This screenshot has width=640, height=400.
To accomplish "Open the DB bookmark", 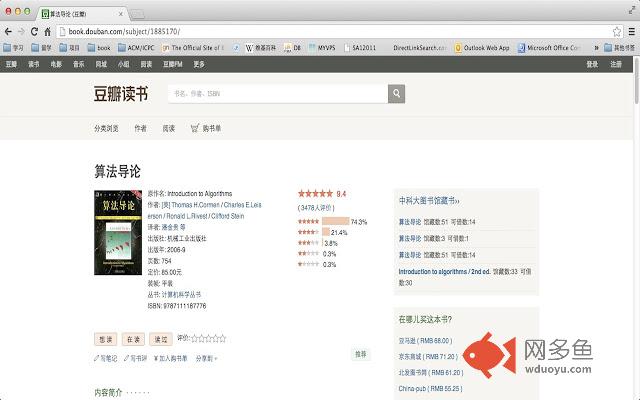I will pyautogui.click(x=292, y=48).
